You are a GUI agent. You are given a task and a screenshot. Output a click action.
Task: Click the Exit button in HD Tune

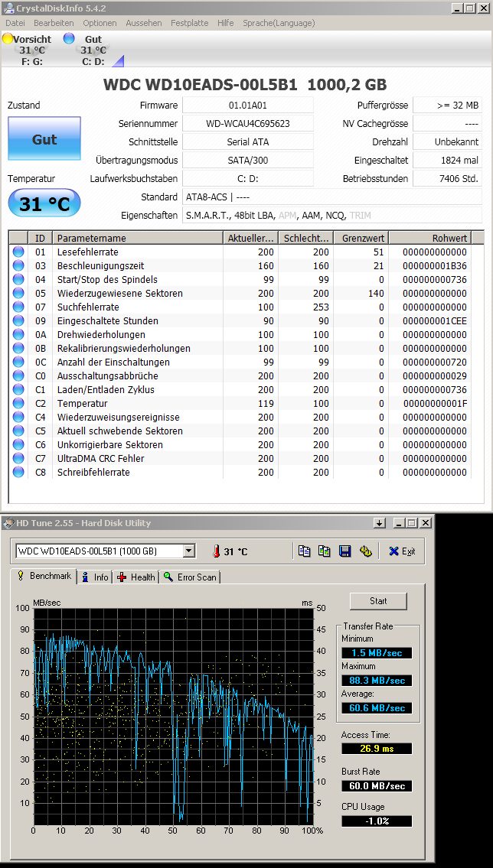click(x=402, y=551)
